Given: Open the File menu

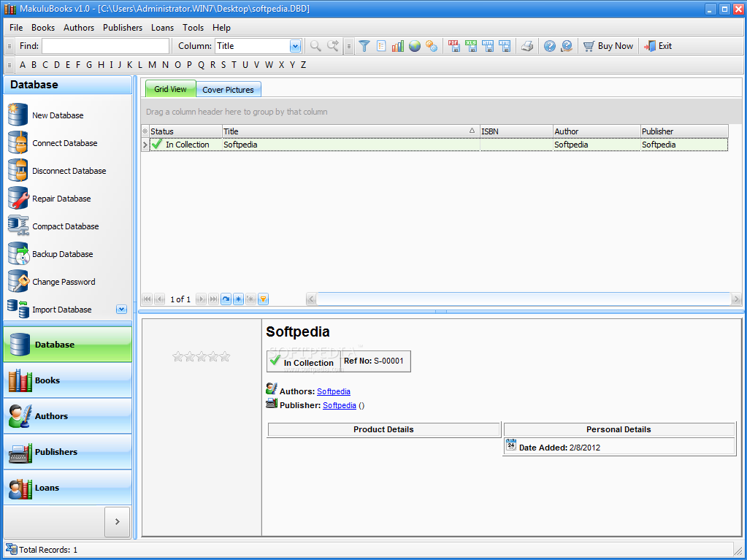Looking at the screenshot, I should tap(16, 28).
